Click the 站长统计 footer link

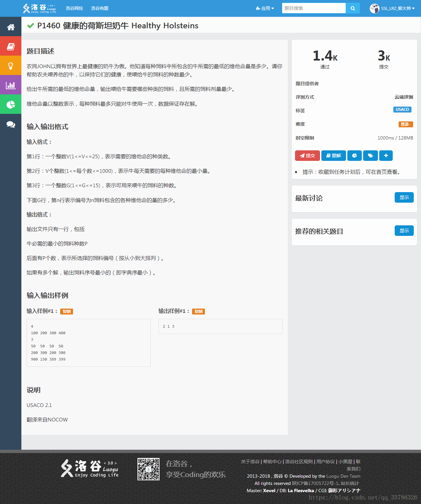click(350, 483)
